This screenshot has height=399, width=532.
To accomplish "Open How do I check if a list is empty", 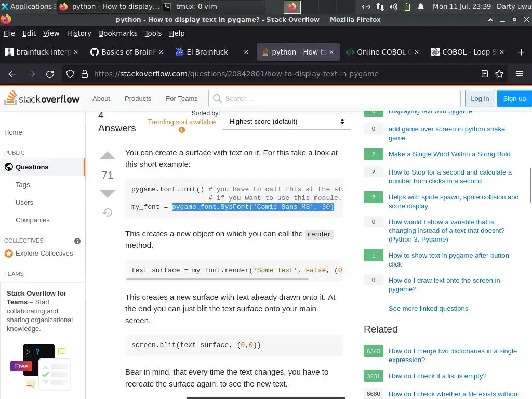I will pyautogui.click(x=437, y=376).
